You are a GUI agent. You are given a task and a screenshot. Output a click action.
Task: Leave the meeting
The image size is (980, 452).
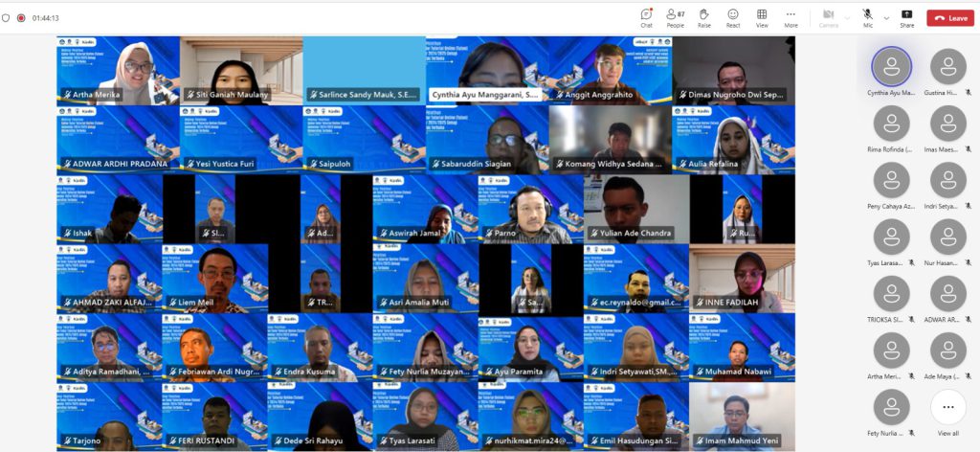[949, 17]
